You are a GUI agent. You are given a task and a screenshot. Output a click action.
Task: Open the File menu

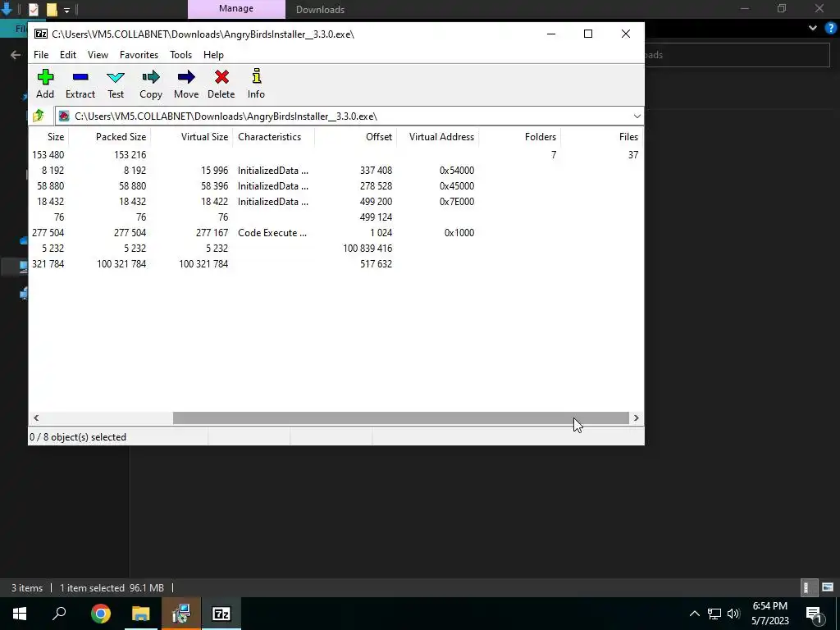coord(41,55)
